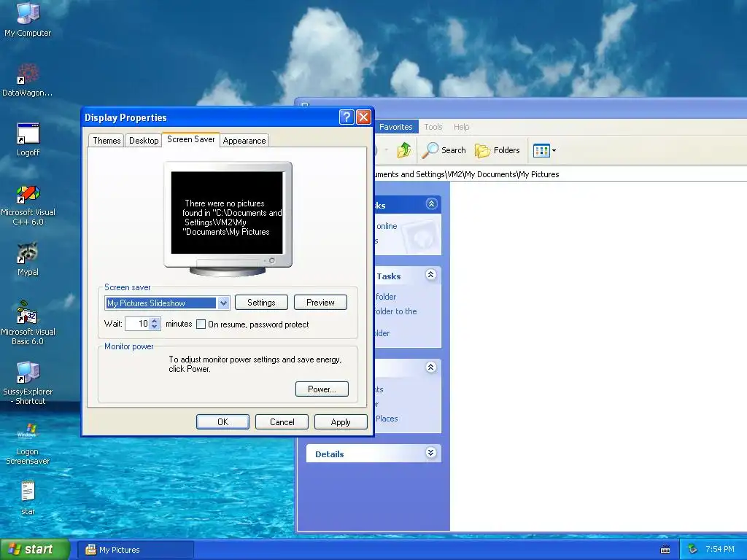The height and width of the screenshot is (560, 747).
Task: Click the screen saver Settings button
Action: (x=261, y=303)
